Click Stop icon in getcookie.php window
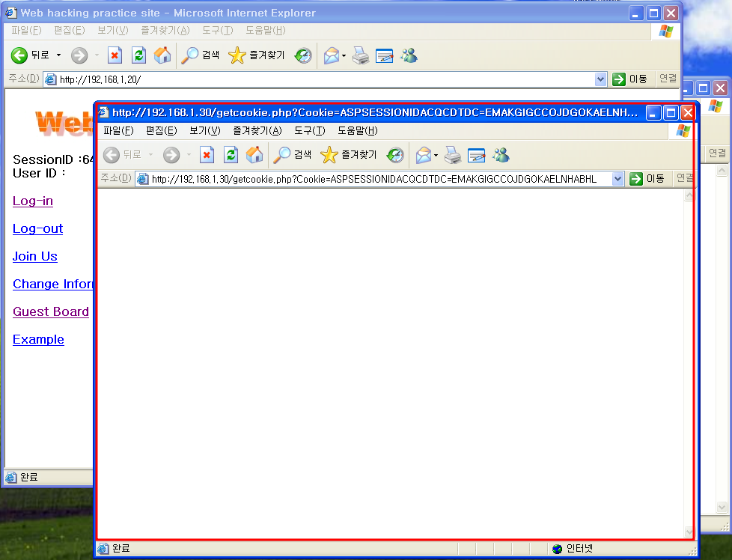 pos(207,154)
